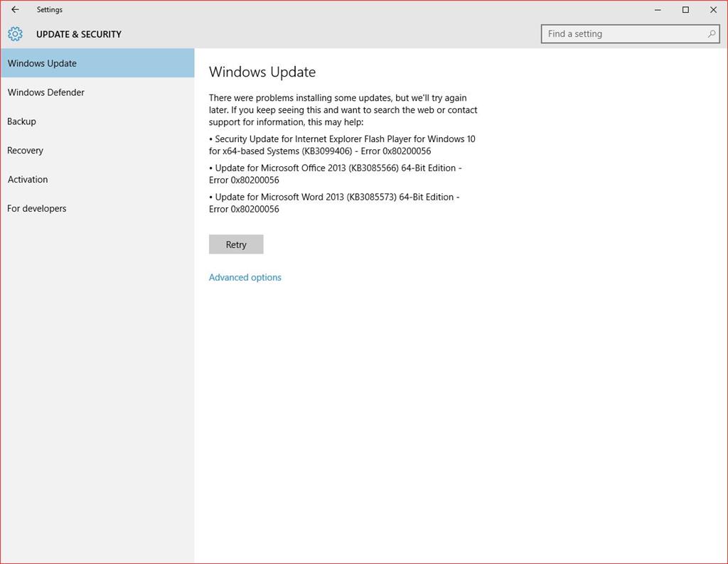Open the Windows Defender section

97,92
